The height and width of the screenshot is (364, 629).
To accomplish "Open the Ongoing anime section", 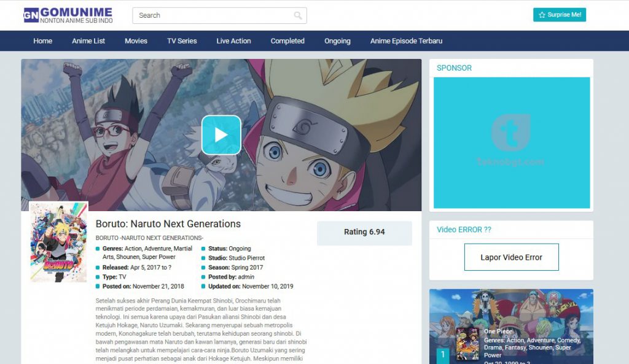I will (337, 41).
